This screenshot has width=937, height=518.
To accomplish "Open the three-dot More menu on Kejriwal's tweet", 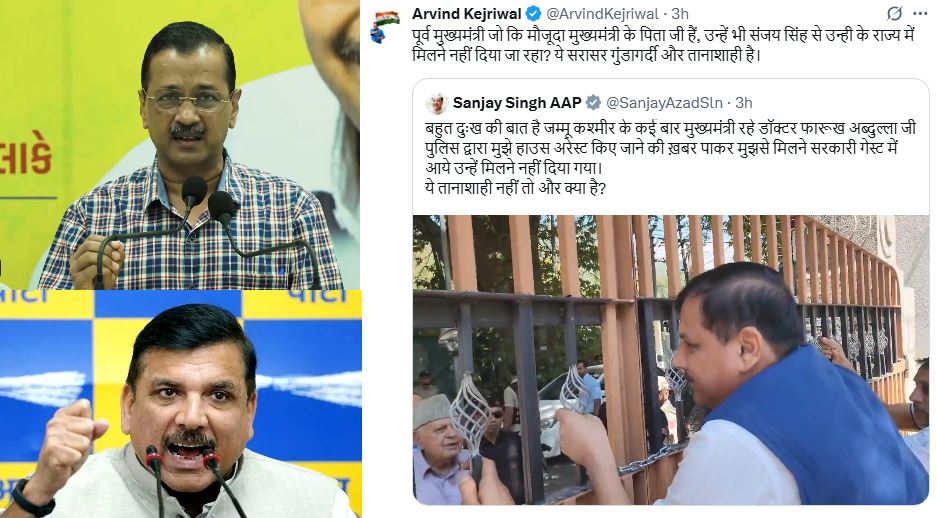I will [x=920, y=13].
